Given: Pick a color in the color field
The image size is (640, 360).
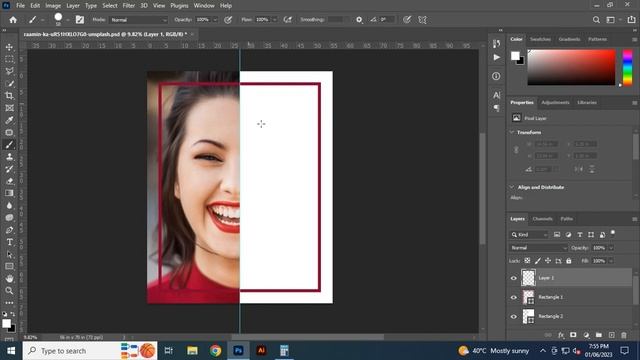Looking at the screenshot, I should click(x=571, y=67).
